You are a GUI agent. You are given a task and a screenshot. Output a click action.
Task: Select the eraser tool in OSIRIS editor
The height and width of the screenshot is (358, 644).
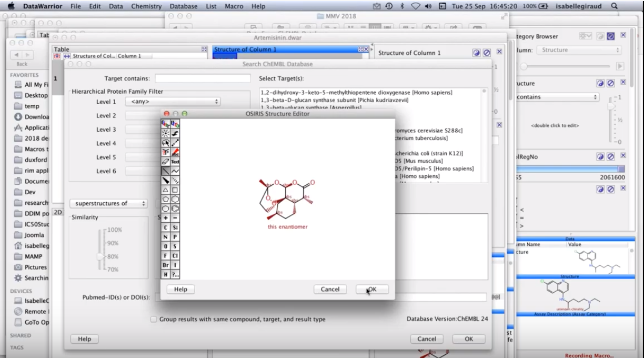pyautogui.click(x=165, y=162)
